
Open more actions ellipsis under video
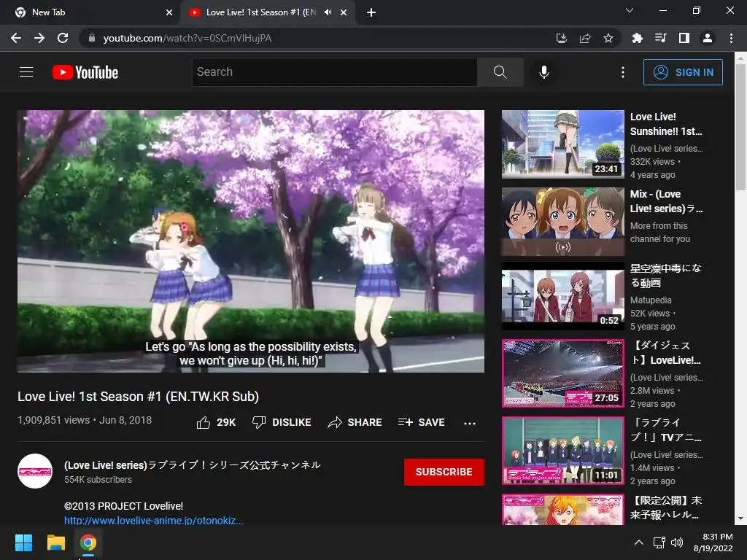tap(469, 423)
